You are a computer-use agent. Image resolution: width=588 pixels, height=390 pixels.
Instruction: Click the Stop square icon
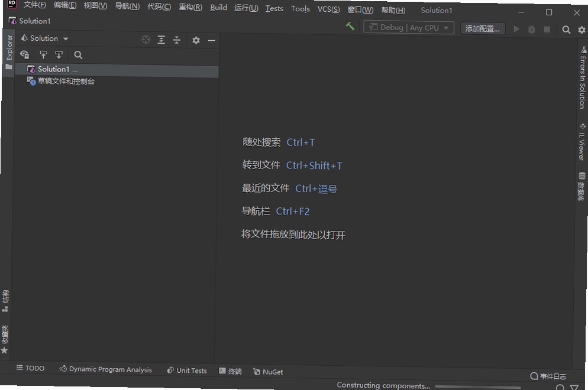[547, 29]
